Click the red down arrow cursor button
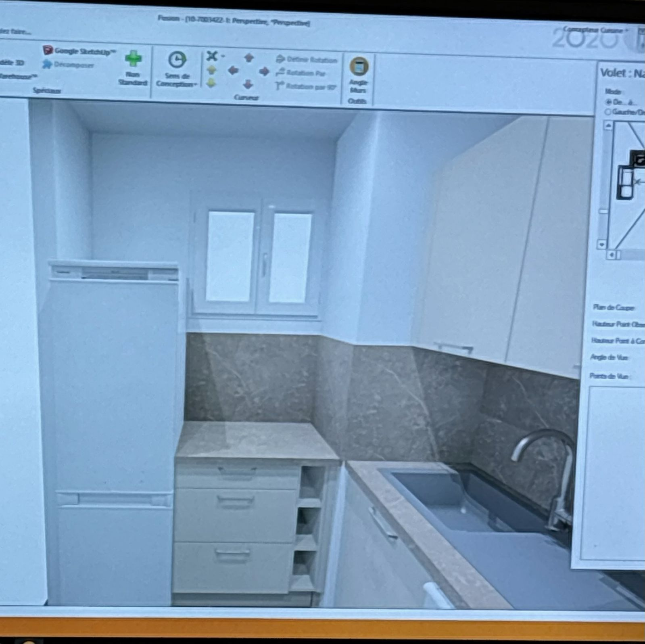The height and width of the screenshot is (644, 645). coord(248,84)
